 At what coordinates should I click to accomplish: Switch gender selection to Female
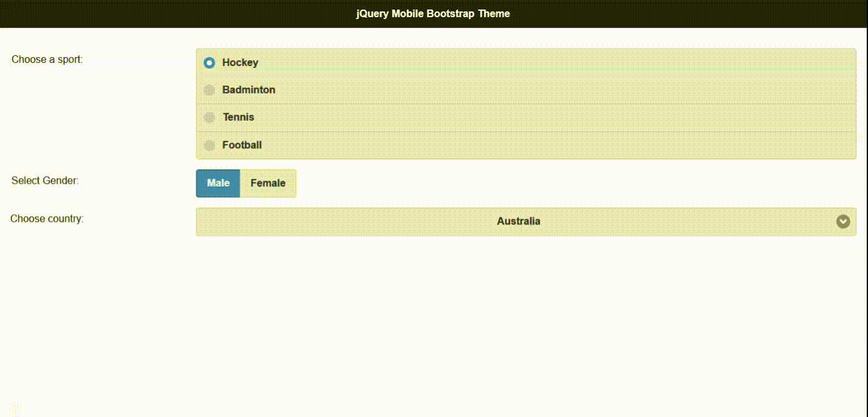(268, 183)
